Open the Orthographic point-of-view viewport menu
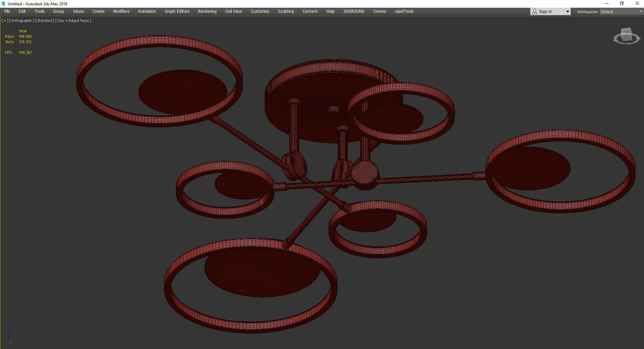The height and width of the screenshot is (349, 644). 21,21
